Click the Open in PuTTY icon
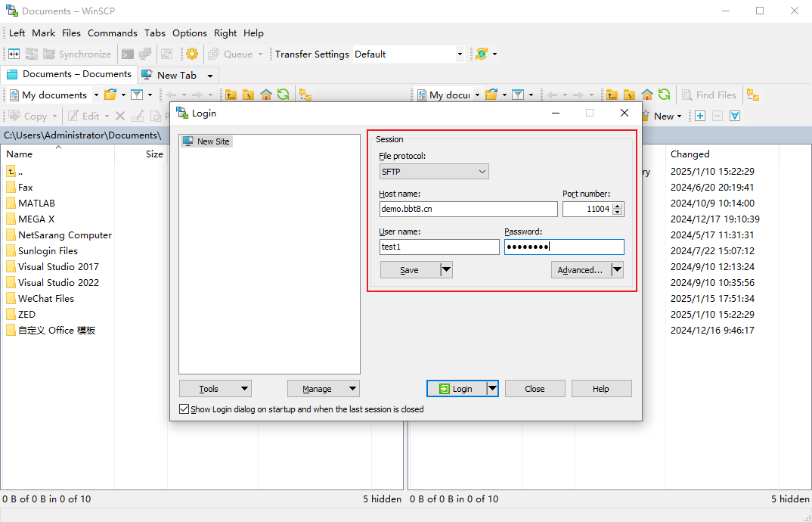Image resolution: width=812 pixels, height=522 pixels. (145, 54)
